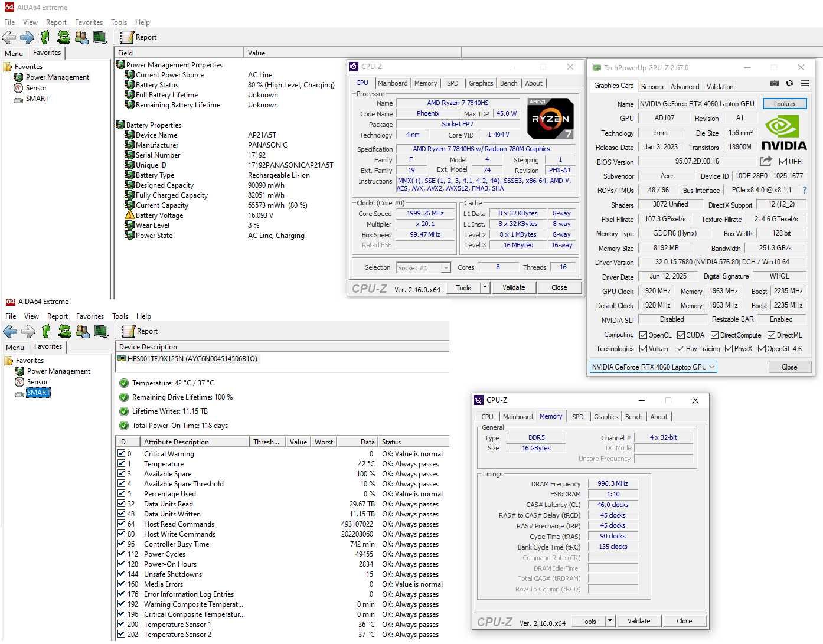
Task: Click the monitor icon in top AIDA64 toolbar
Action: tap(100, 37)
